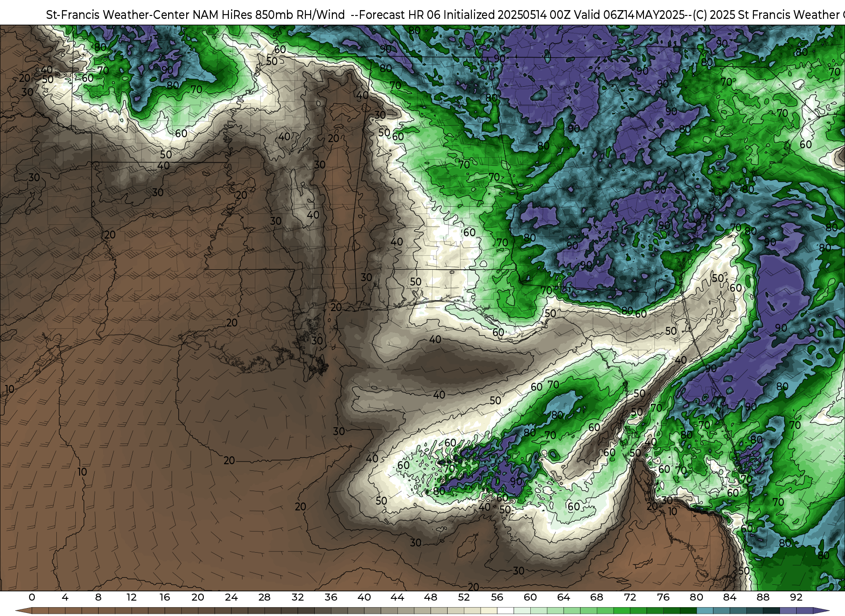Click the 28 tick label on the color scale
This screenshot has height=616, width=845.
265,597
